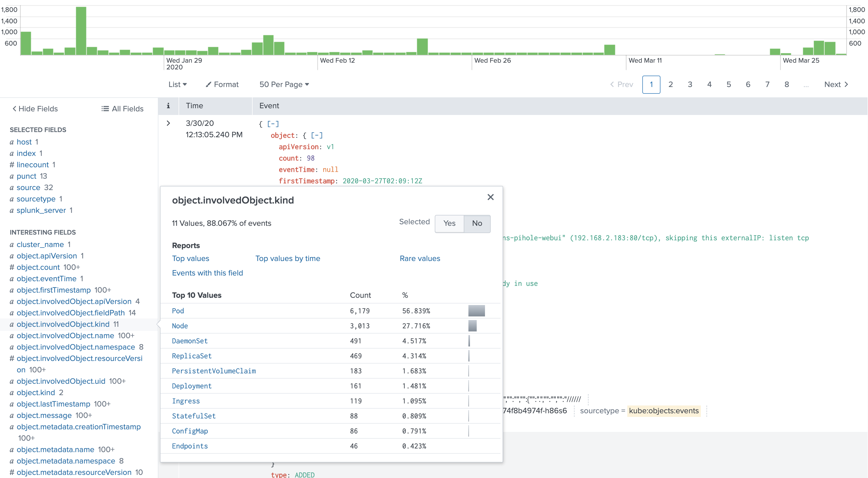This screenshot has height=478, width=868.
Task: Click the info icon column header
Action: coord(168,106)
